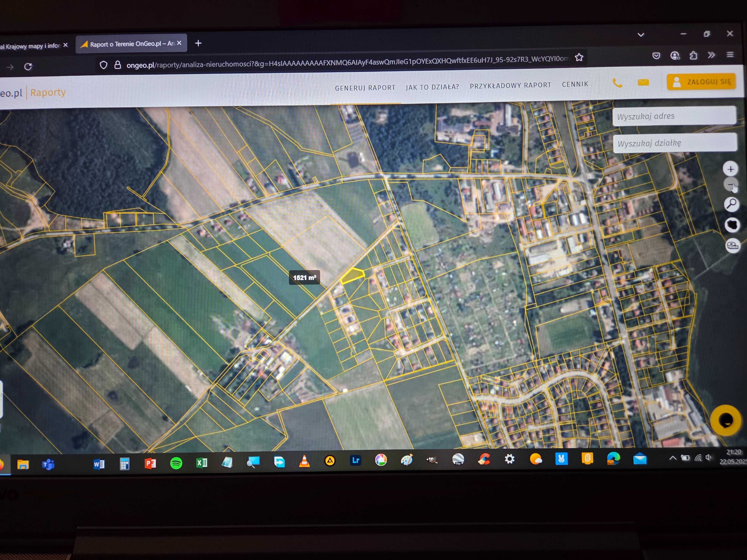The image size is (747, 560).
Task: Bookmark this page with star icon
Action: click(579, 57)
